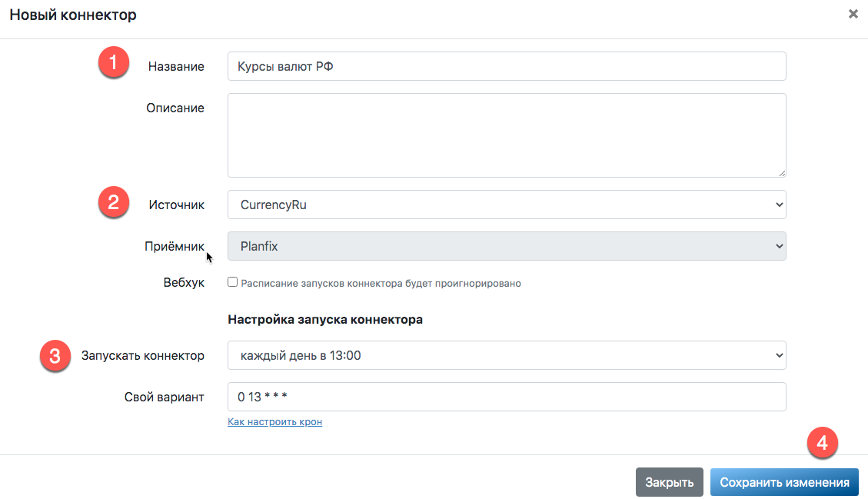
Task: Click the Название field label
Action: [x=176, y=66]
